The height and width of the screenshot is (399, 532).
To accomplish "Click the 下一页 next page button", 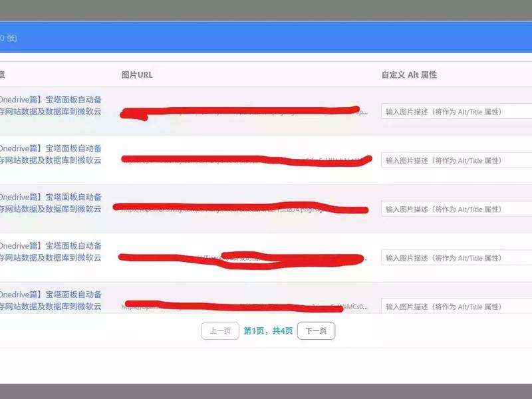I will pos(316,331).
